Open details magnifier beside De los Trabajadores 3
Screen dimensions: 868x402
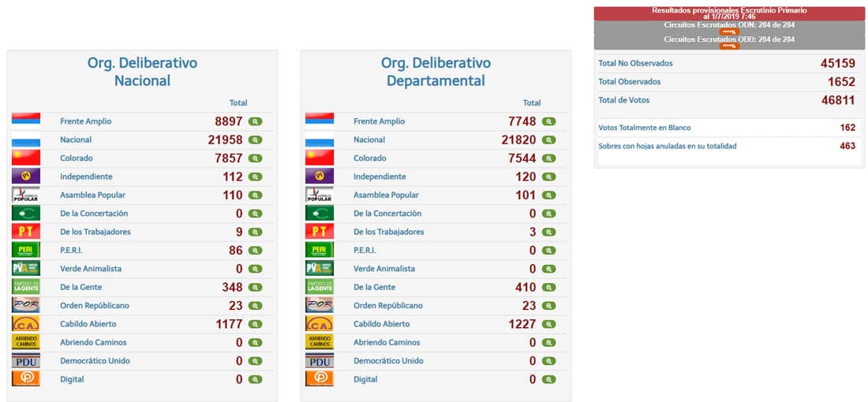point(548,233)
